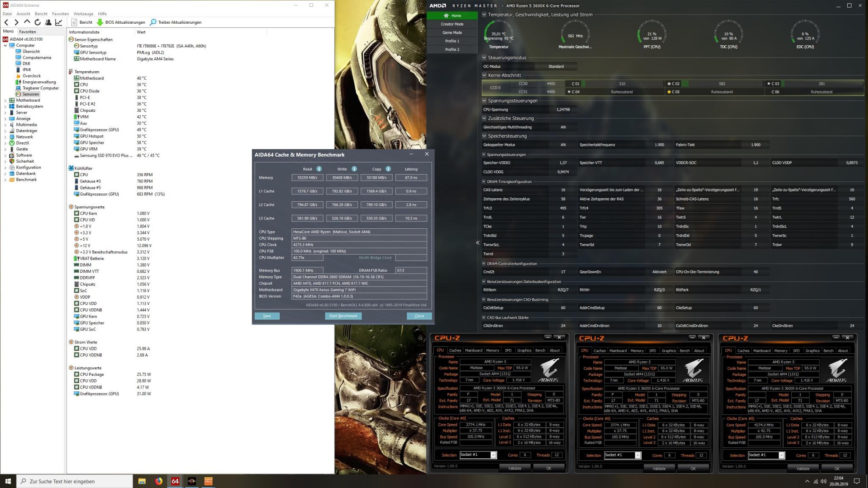Expand the Motherboard tree node
This screenshot has height=488, width=868.
pyautogui.click(x=5, y=100)
